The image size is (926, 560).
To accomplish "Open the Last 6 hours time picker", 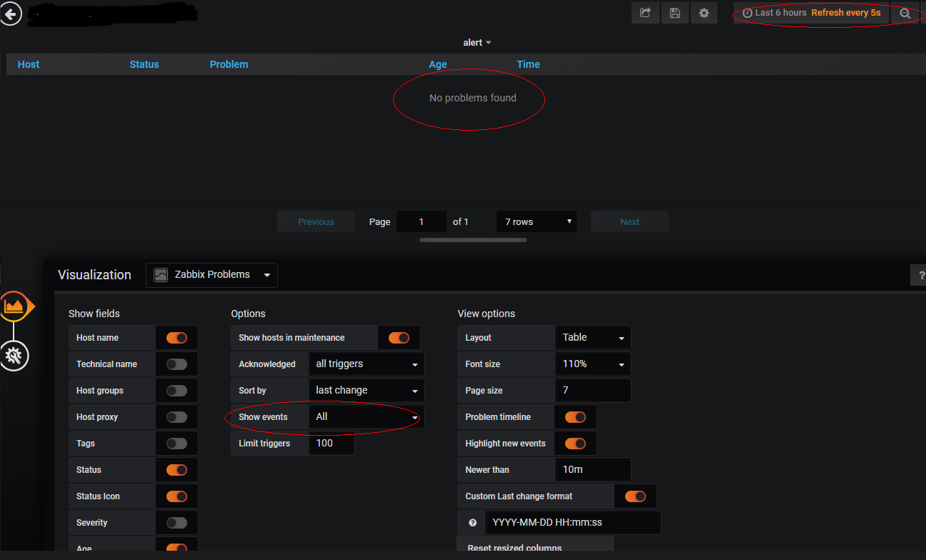I will click(x=779, y=12).
